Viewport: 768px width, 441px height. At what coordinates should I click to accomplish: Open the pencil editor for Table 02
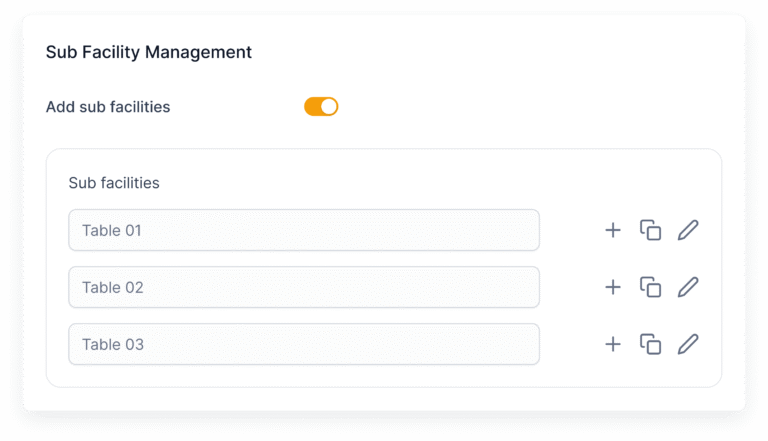pos(688,288)
